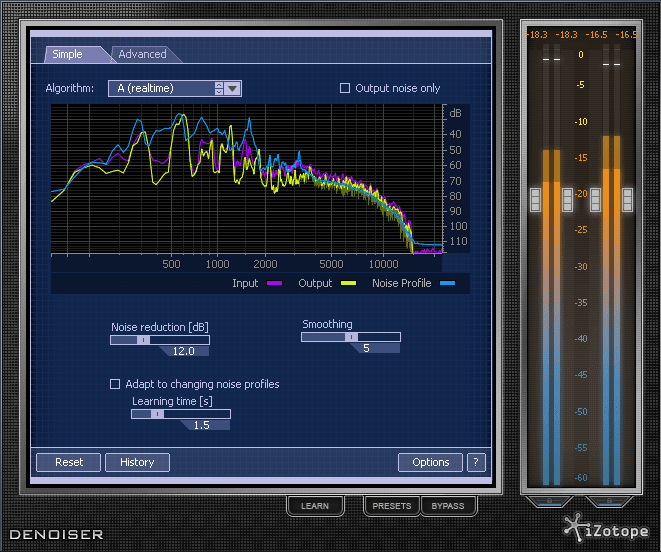Click the Smoothing value 5

[366, 348]
